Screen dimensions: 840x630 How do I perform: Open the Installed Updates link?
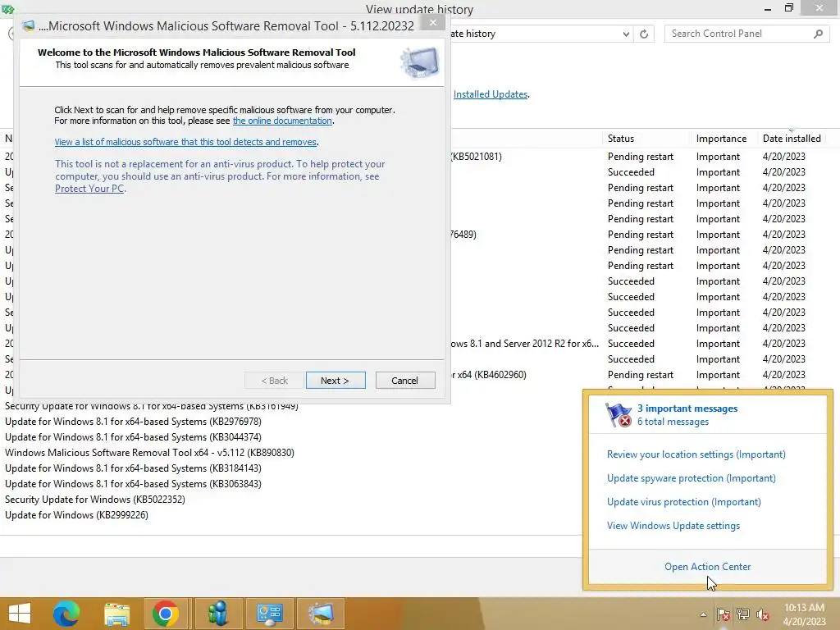[x=491, y=94]
